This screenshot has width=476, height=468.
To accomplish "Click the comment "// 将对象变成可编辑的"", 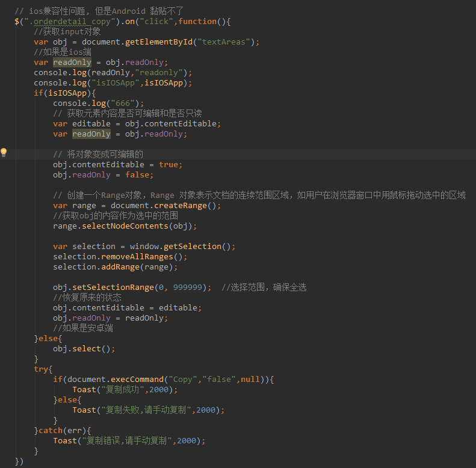I will [98, 155].
